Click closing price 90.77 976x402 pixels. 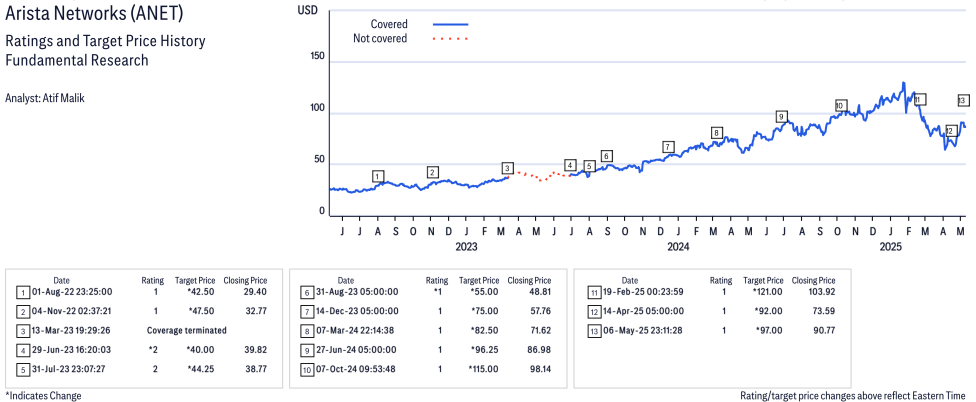coord(824,330)
